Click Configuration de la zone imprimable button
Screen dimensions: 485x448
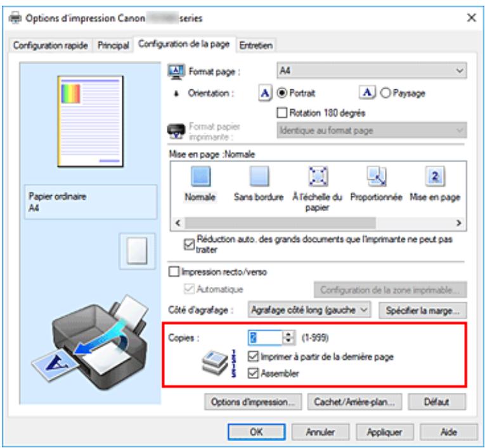[x=391, y=290]
